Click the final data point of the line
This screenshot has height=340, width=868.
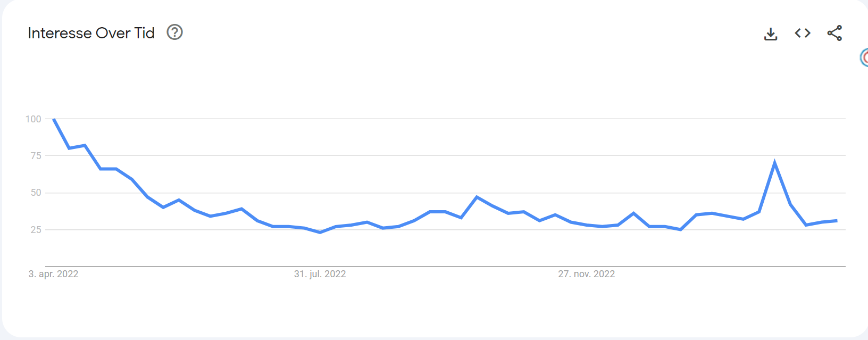(x=837, y=220)
